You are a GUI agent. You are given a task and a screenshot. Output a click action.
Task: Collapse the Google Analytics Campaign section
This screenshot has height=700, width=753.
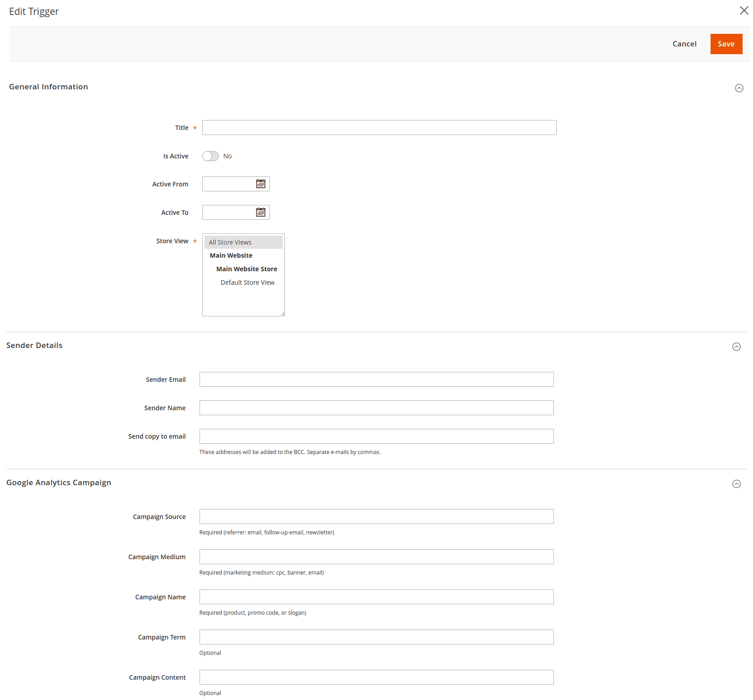pyautogui.click(x=736, y=484)
